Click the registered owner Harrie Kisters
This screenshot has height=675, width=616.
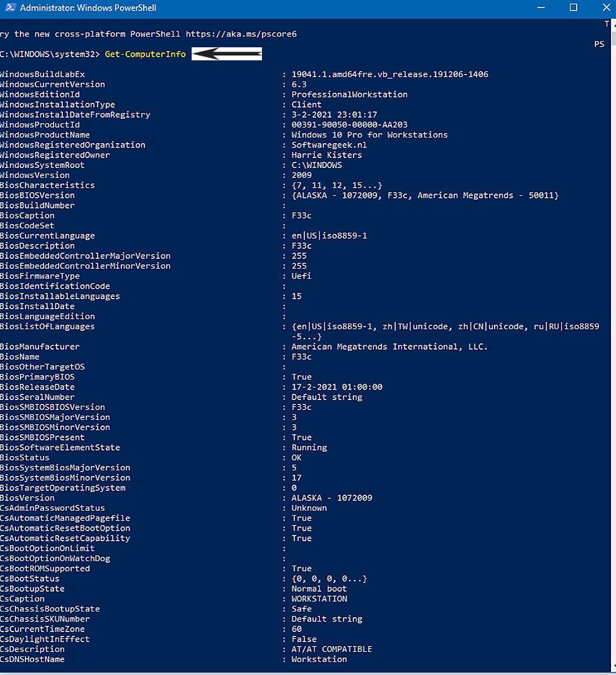[327, 155]
